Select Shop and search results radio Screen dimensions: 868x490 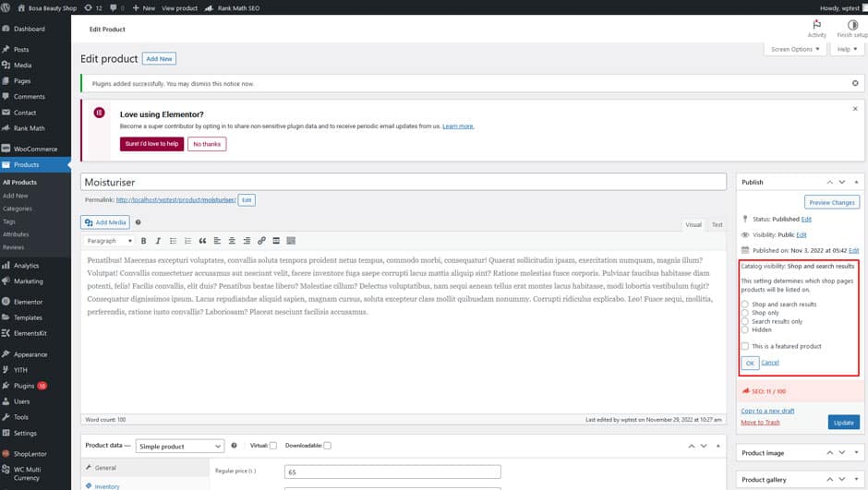pyautogui.click(x=745, y=305)
